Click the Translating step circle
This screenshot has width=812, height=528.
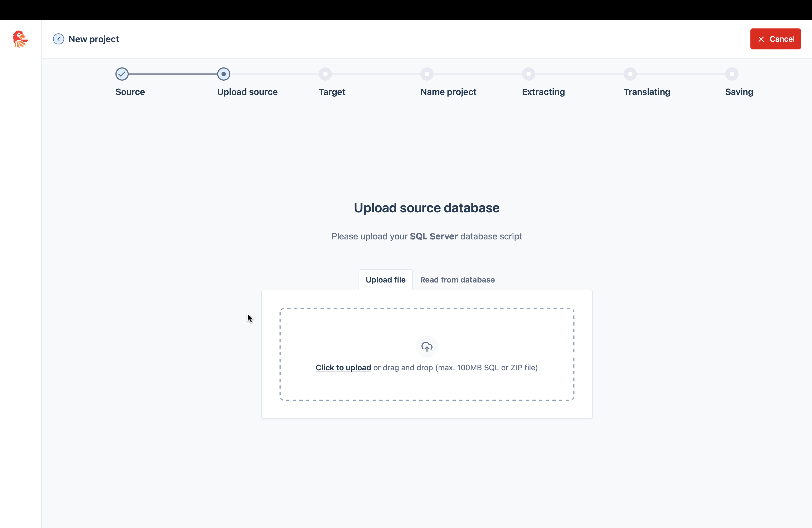tap(630, 74)
